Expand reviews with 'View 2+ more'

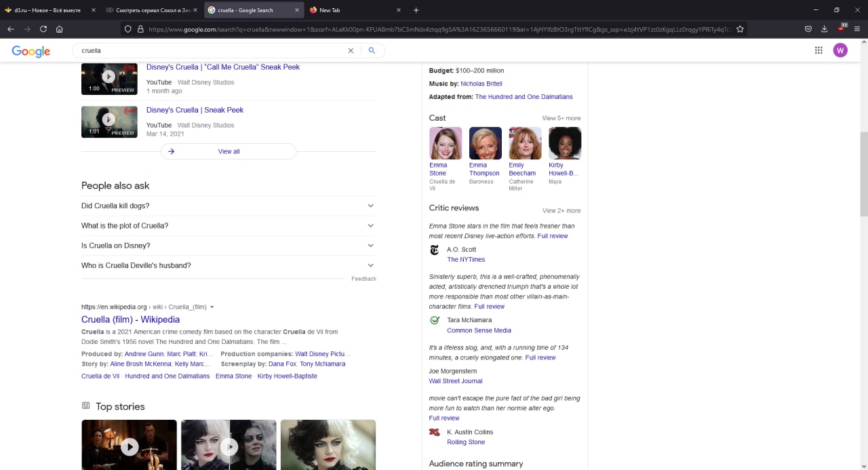pos(561,210)
